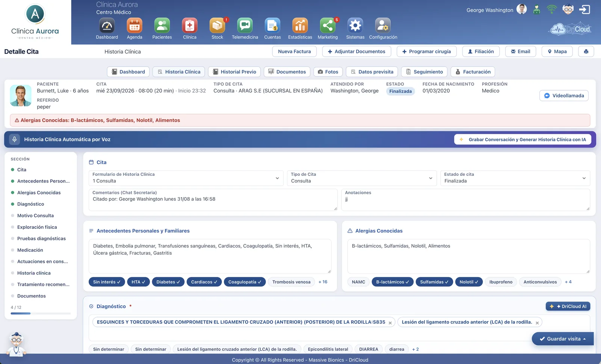
Task: Click the section progress bar showing 4 / 12
Action: [x=41, y=313]
